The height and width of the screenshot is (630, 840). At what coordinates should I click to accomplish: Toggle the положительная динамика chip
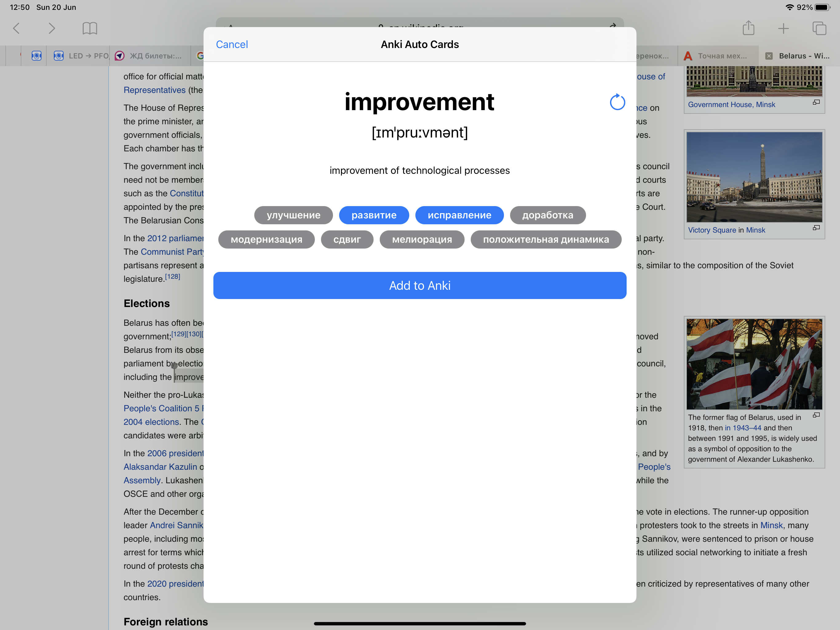pos(546,239)
